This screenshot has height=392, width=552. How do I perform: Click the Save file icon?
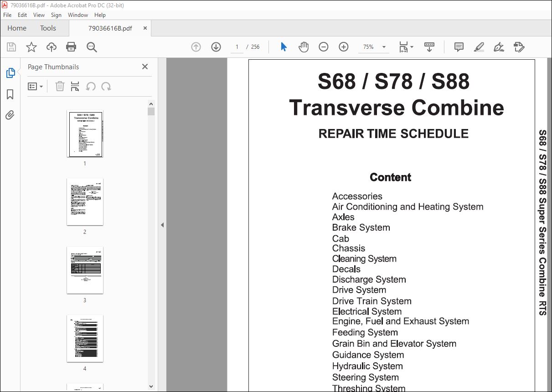(11, 47)
